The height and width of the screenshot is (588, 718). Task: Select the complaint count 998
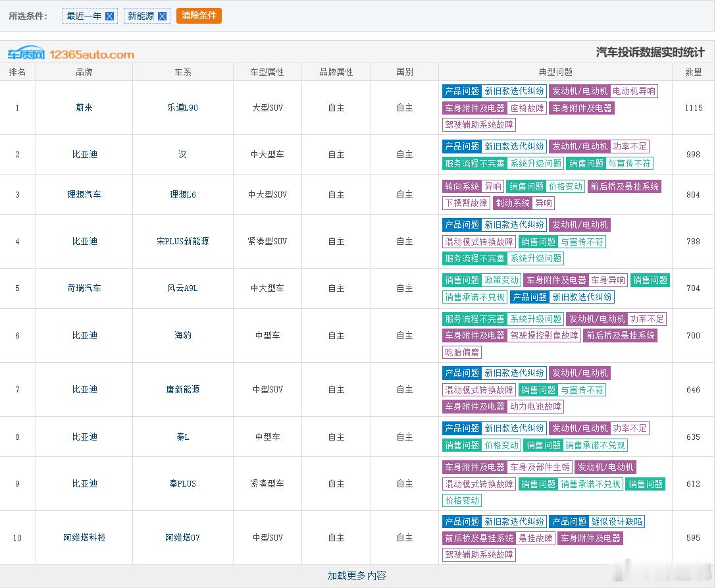pos(693,155)
